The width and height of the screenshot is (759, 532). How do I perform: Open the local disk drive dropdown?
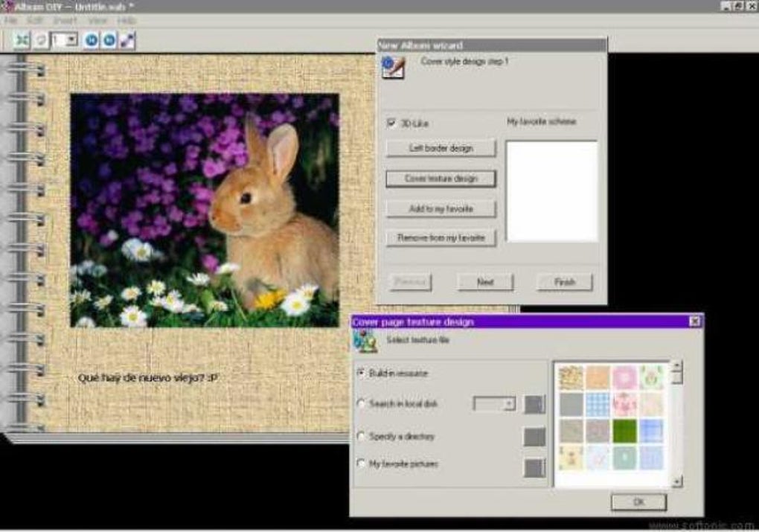[509, 404]
